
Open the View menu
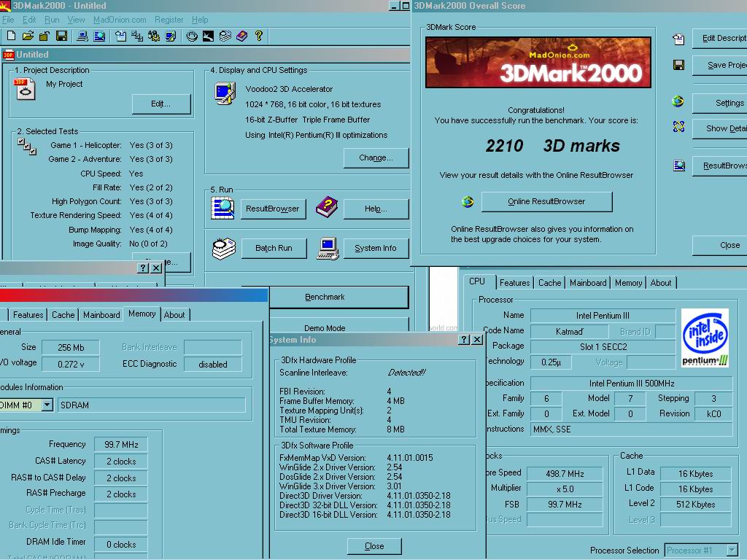point(76,20)
